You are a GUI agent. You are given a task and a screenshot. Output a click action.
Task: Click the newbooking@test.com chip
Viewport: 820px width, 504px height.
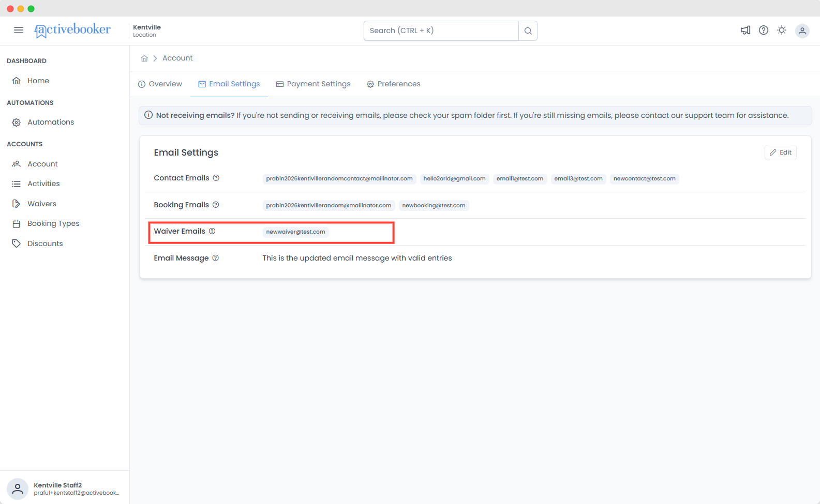434,205
